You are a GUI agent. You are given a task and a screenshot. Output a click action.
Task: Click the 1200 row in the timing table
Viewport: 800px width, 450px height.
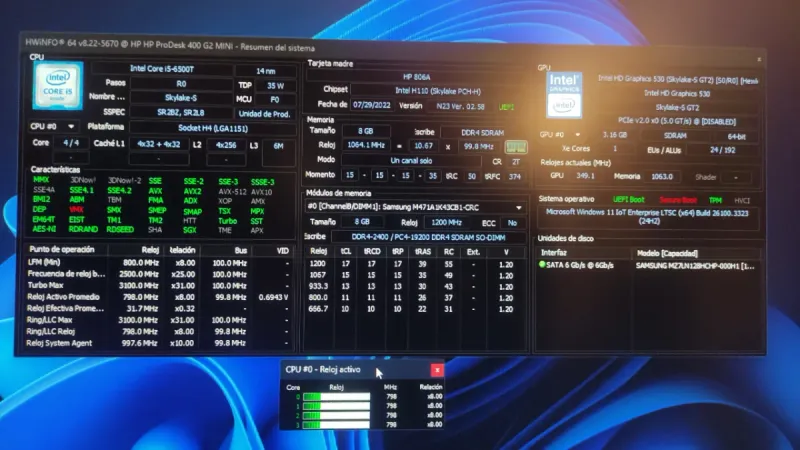[x=415, y=264]
